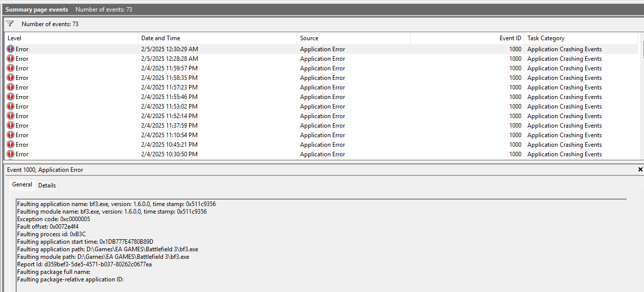The image size is (644, 292).
Task: Click Exception code 0xc0000005 text
Action: pyautogui.click(x=53, y=219)
